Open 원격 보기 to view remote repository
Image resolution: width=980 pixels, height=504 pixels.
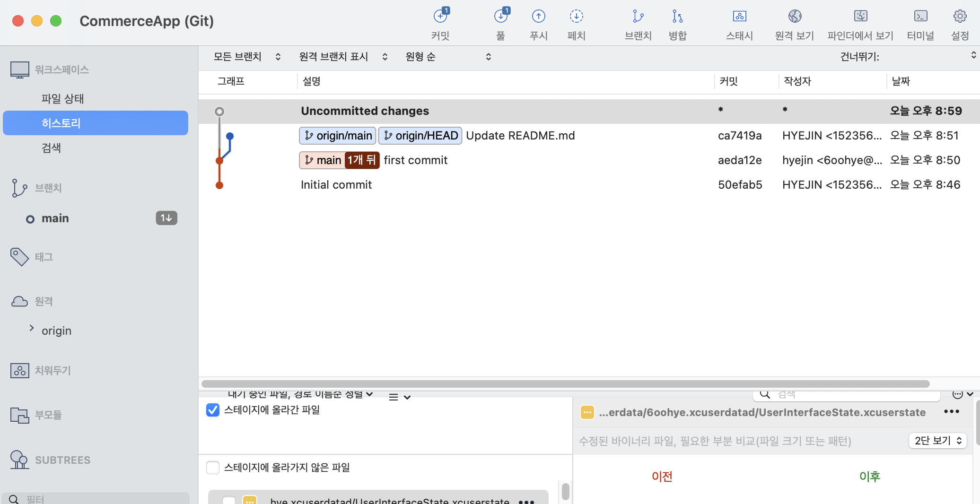pyautogui.click(x=794, y=22)
